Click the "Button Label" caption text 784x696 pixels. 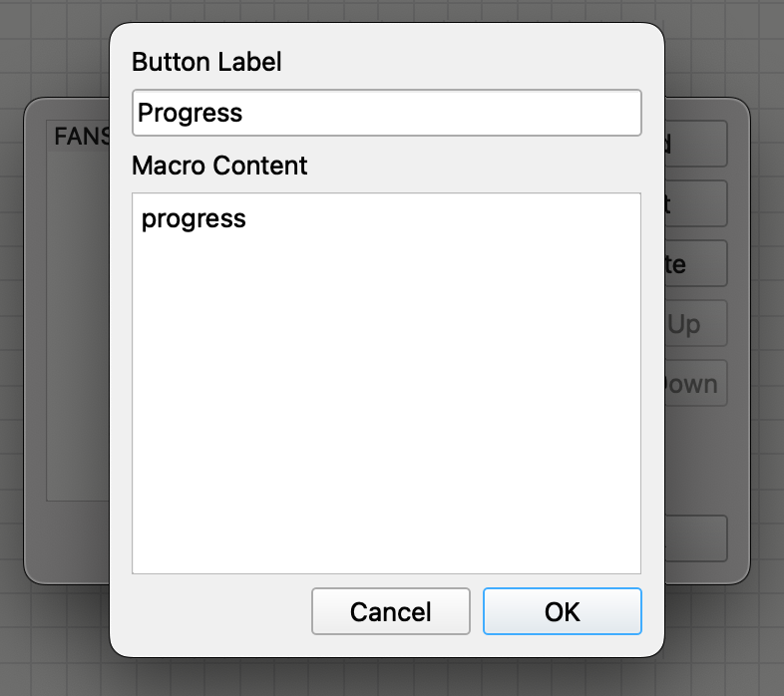[x=206, y=62]
